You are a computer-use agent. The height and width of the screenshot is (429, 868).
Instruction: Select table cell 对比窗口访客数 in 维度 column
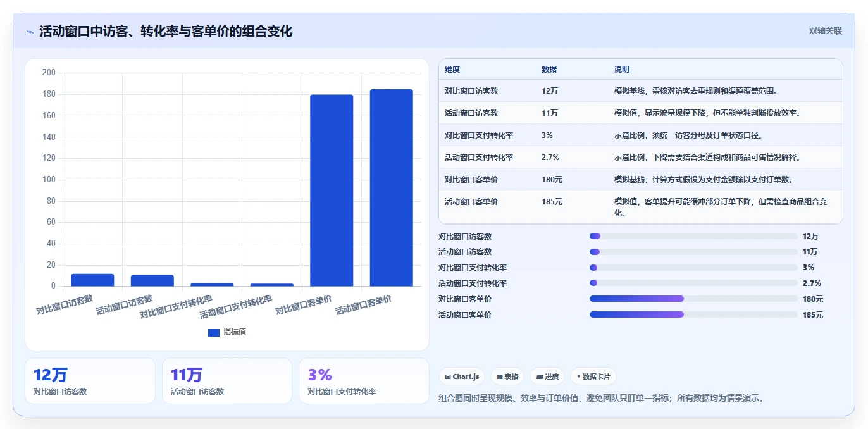click(471, 91)
